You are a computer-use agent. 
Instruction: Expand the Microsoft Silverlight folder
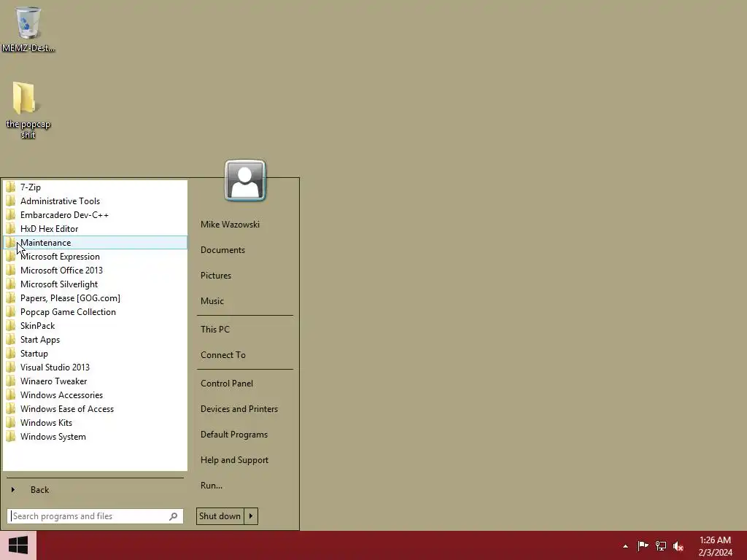[x=96, y=284]
